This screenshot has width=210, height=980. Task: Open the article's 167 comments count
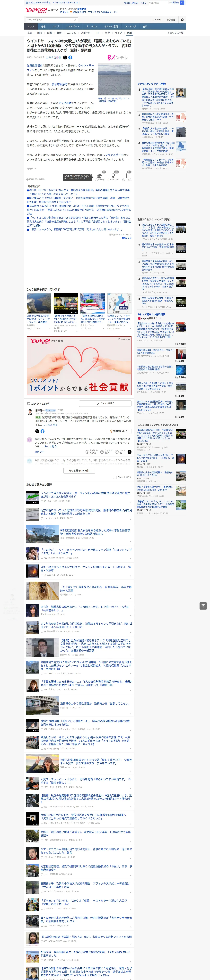[x=50, y=57]
